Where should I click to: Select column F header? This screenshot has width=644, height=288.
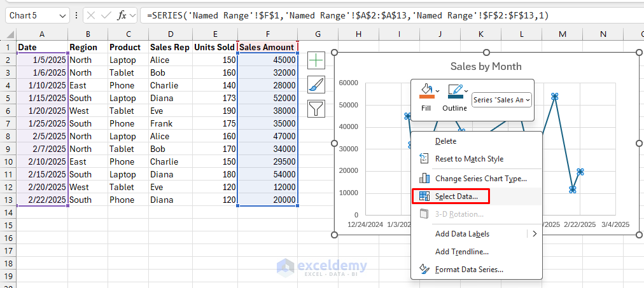[x=268, y=34]
